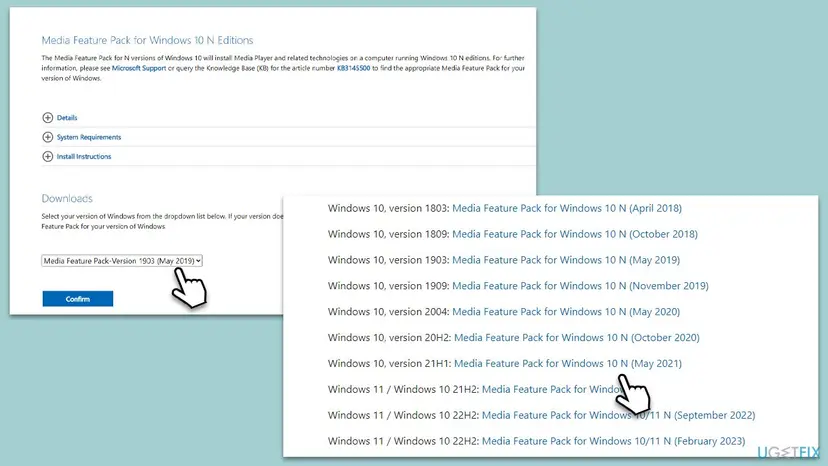This screenshot has height=466, width=828.
Task: Select the 'Windows 10, version 1909:' text
Action: tap(389, 286)
